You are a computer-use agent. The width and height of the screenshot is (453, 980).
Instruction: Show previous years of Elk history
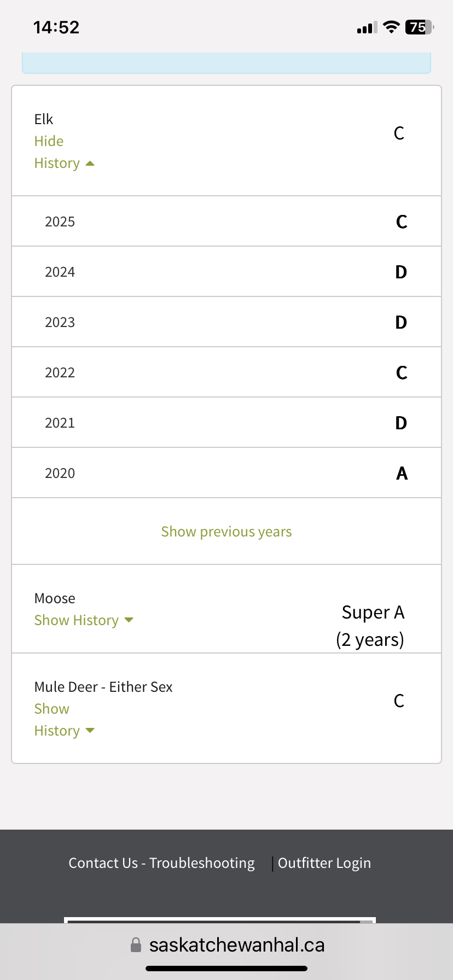point(226,532)
